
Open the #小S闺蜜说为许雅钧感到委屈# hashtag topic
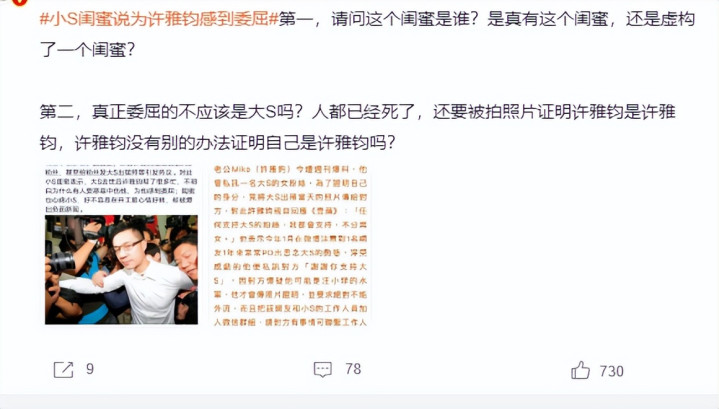[159, 19]
